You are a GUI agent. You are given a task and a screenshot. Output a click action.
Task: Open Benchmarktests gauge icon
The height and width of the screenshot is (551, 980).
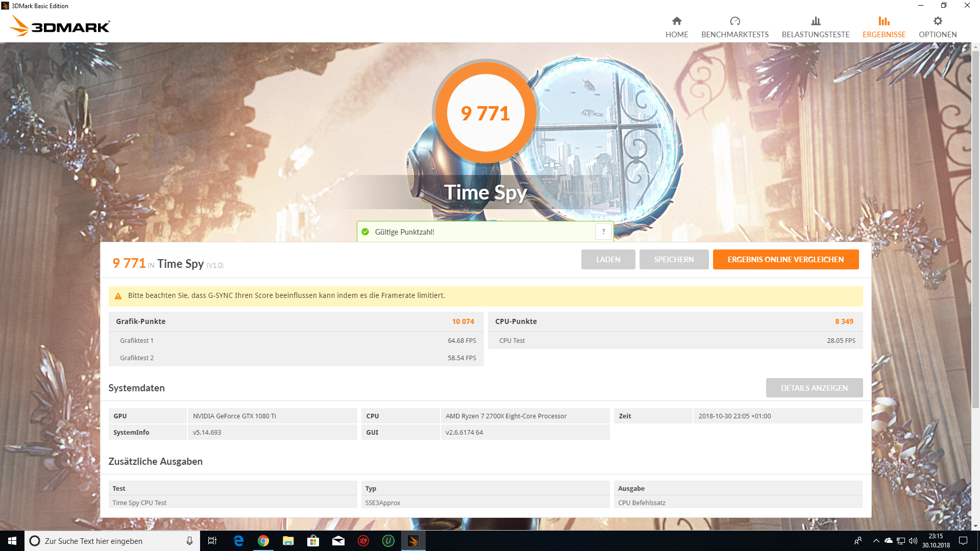pyautogui.click(x=735, y=21)
